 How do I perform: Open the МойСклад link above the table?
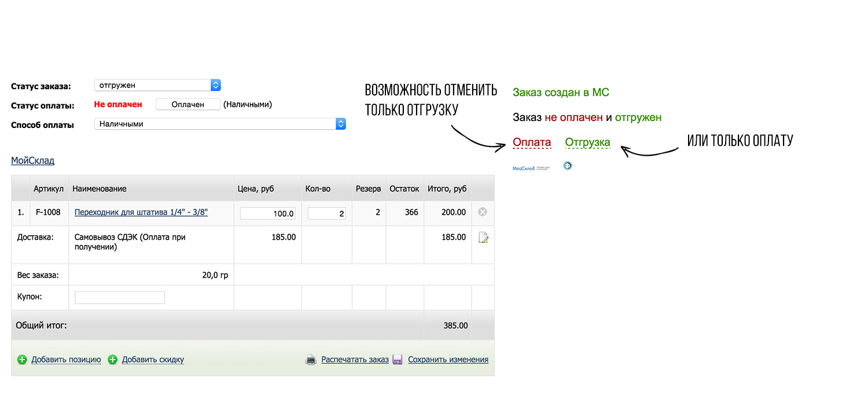pyautogui.click(x=32, y=160)
